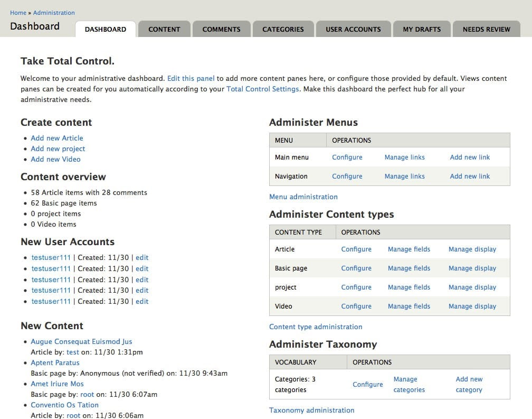This screenshot has width=532, height=419.
Task: Configure the Categories vocabulary
Action: (x=367, y=384)
